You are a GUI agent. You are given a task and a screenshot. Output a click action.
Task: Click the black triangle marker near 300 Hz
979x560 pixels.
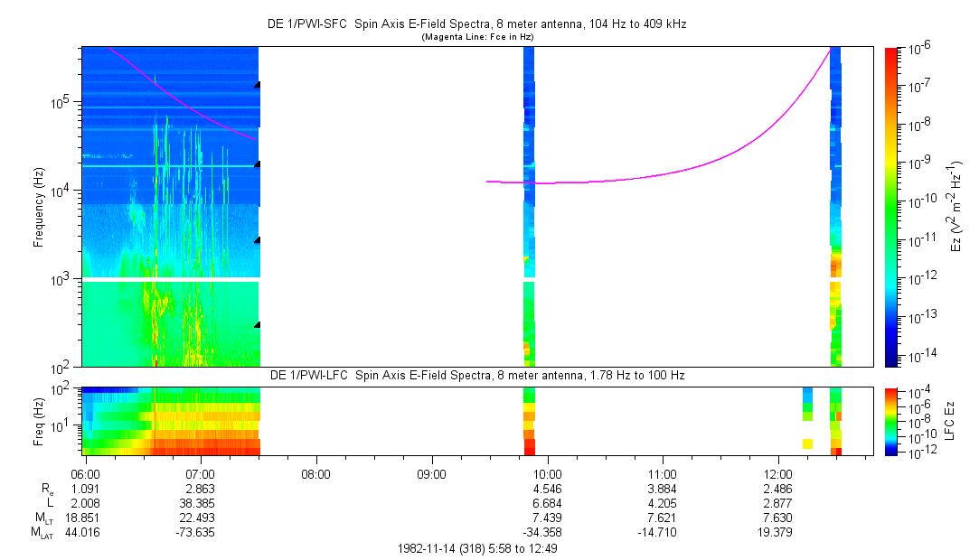coord(257,324)
